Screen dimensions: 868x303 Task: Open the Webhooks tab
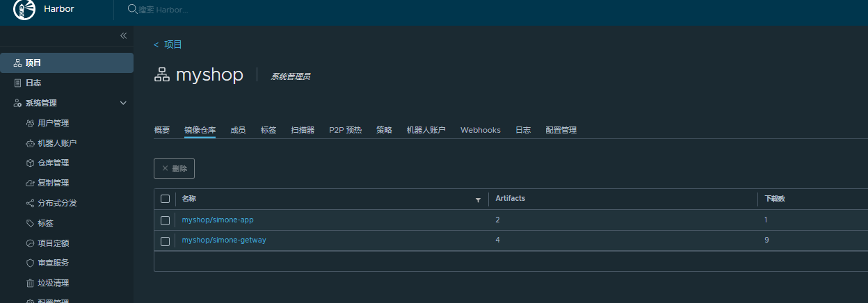coord(480,130)
